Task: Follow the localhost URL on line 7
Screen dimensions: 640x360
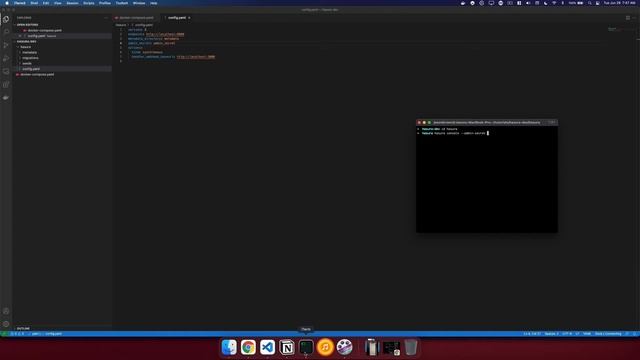Action: tap(196, 57)
